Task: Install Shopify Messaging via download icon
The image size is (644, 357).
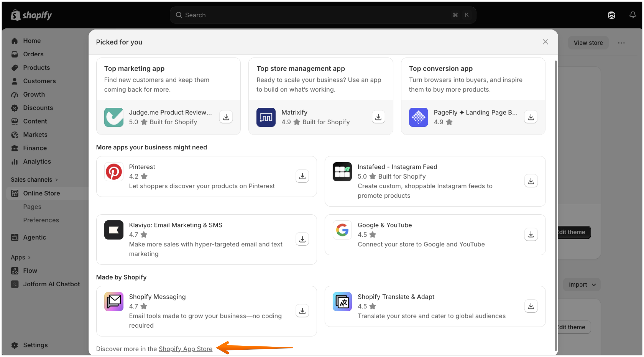Action: pyautogui.click(x=302, y=311)
